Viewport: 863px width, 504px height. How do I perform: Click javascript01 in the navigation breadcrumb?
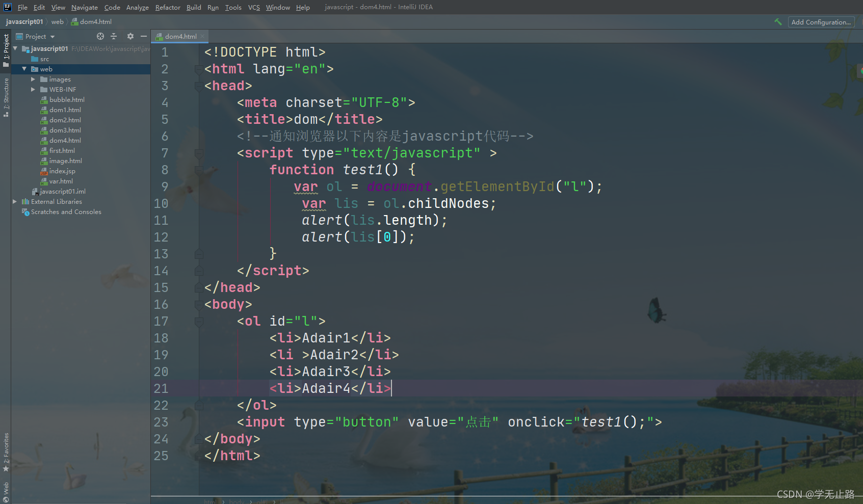coord(24,21)
